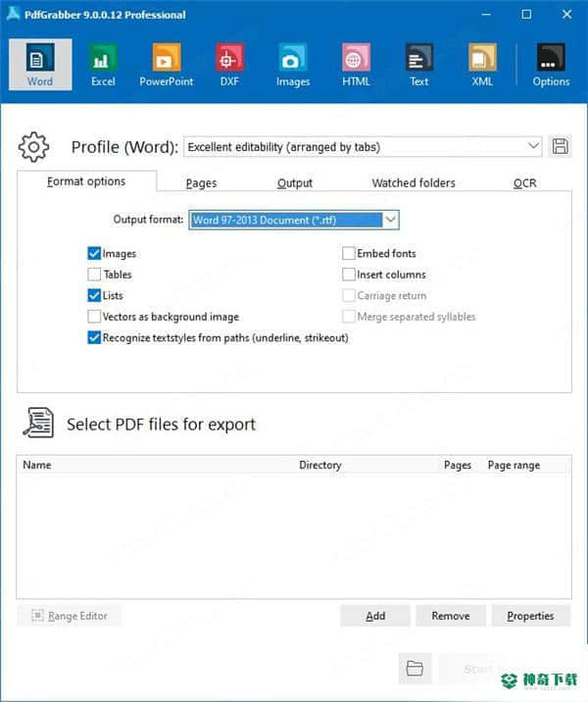Click the Pages column header

(x=458, y=465)
